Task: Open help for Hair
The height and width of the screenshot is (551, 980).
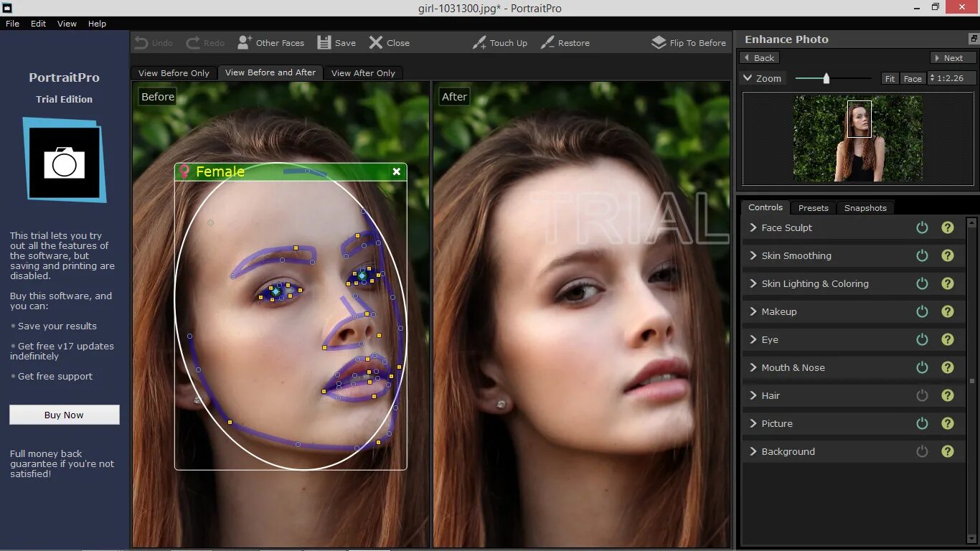Action: [948, 395]
